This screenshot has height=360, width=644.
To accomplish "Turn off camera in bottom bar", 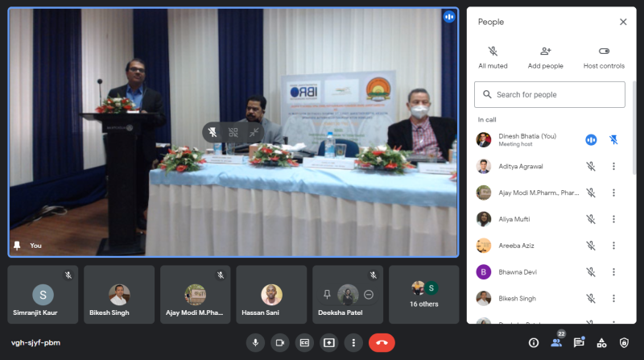I will point(280,342).
